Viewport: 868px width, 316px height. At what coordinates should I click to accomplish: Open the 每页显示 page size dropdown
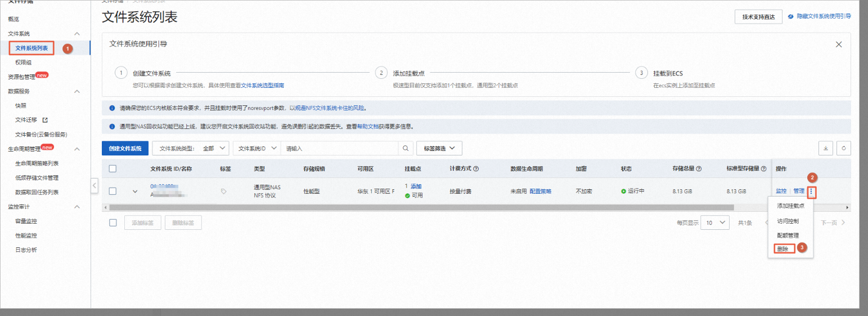(716, 222)
